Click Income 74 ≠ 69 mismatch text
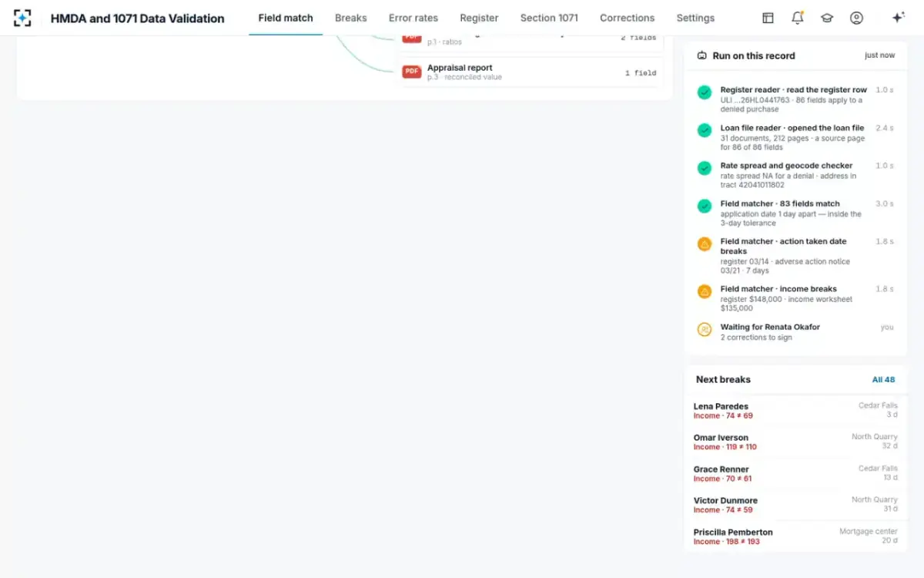This screenshot has height=578, width=924. pyautogui.click(x=723, y=416)
